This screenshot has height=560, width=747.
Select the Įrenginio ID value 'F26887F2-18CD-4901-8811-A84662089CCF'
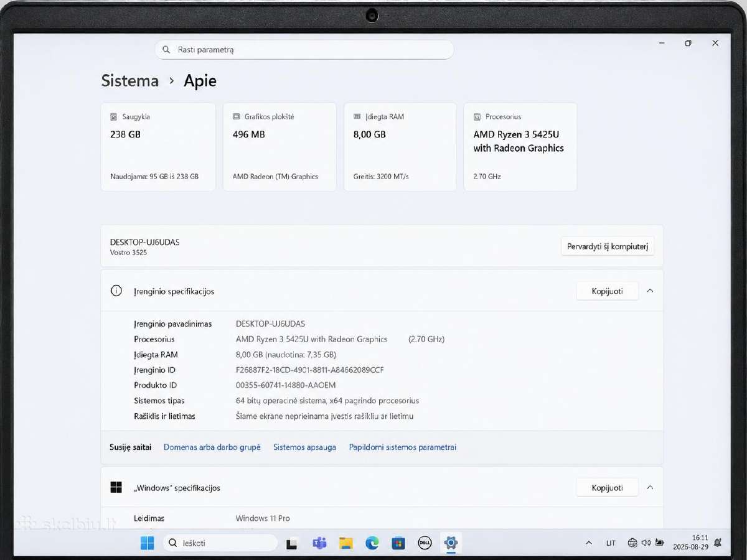coord(310,370)
